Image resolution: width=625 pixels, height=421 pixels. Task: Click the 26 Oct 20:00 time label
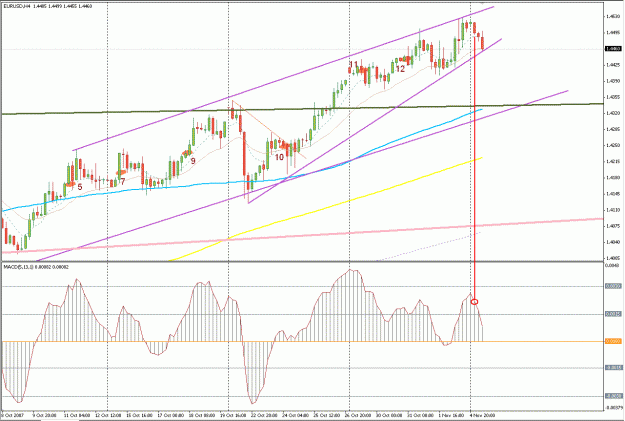coord(358,415)
